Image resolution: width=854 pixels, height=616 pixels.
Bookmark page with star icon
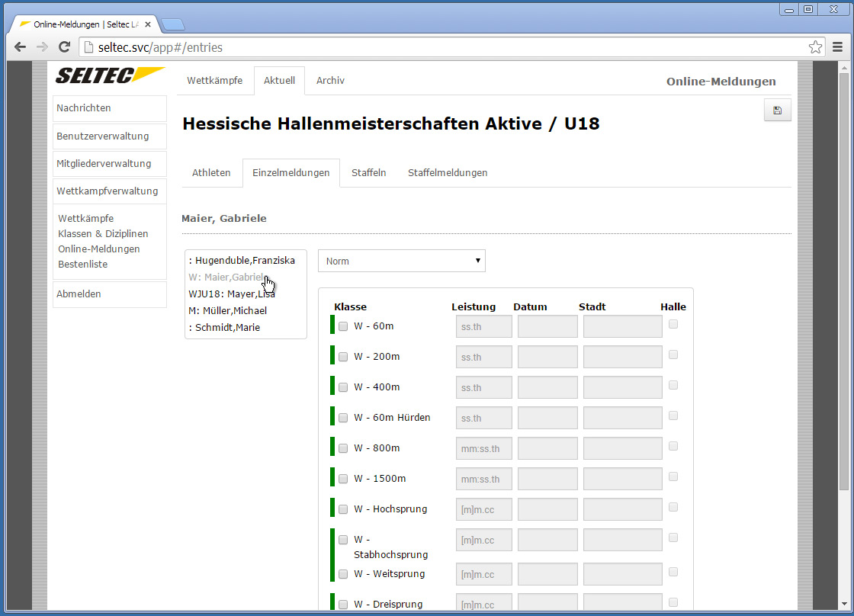(815, 47)
